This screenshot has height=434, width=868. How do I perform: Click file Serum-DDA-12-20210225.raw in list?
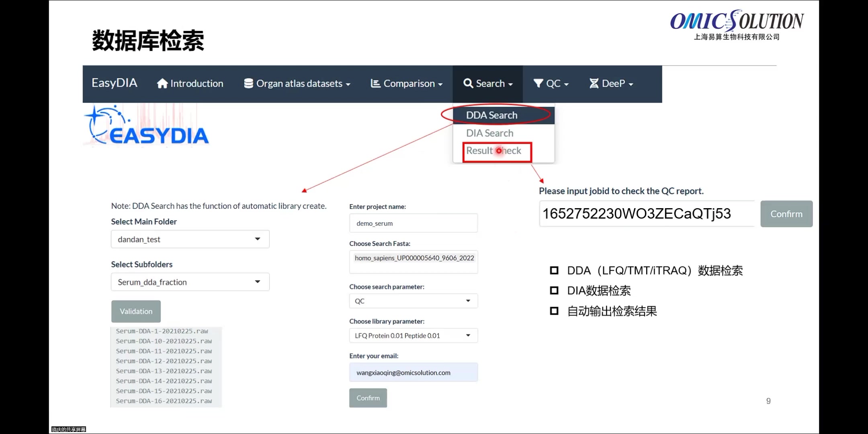tap(164, 361)
